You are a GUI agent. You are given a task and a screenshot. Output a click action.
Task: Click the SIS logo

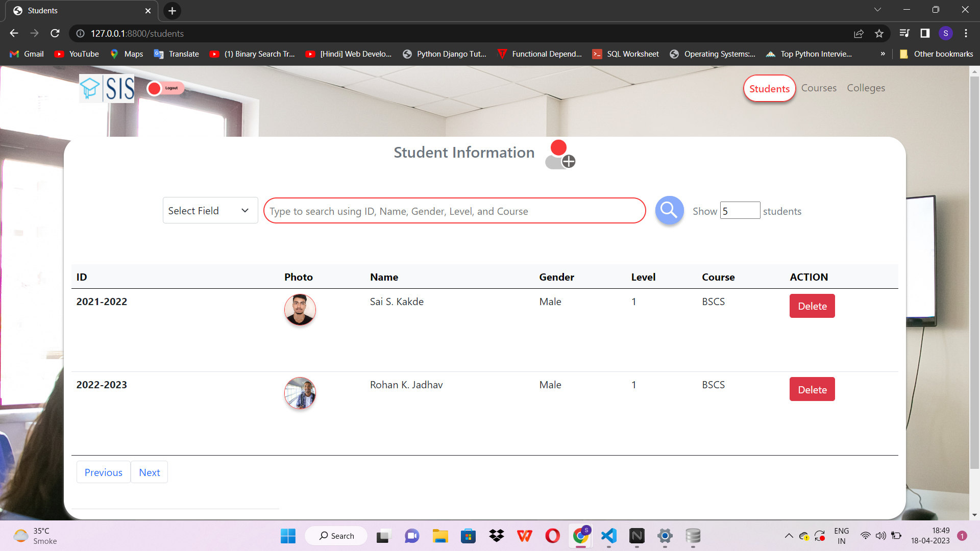(x=106, y=88)
